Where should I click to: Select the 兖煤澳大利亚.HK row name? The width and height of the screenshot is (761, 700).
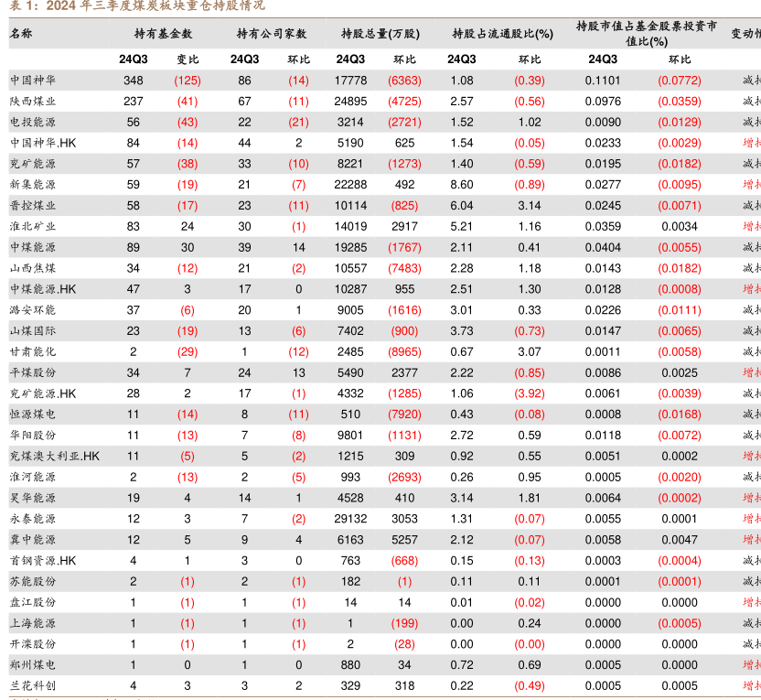click(x=55, y=456)
